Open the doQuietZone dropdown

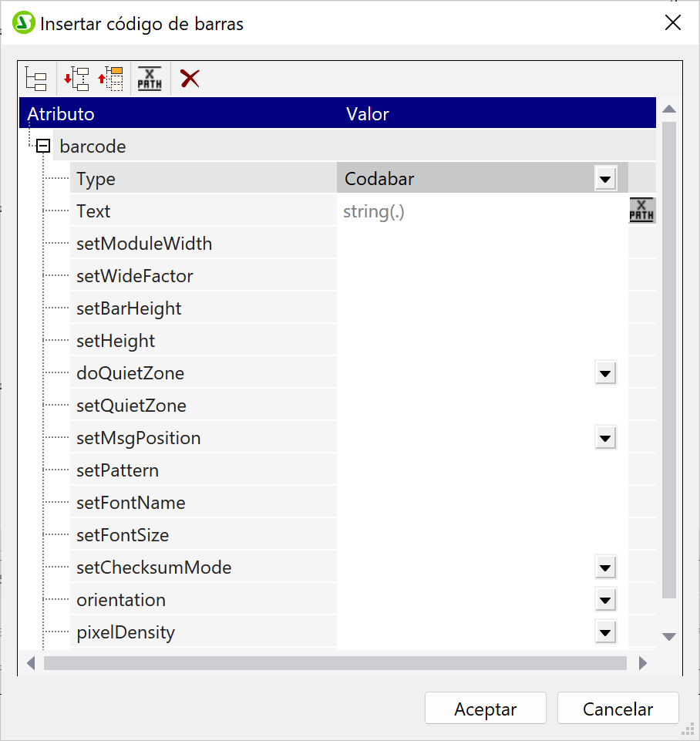click(605, 373)
